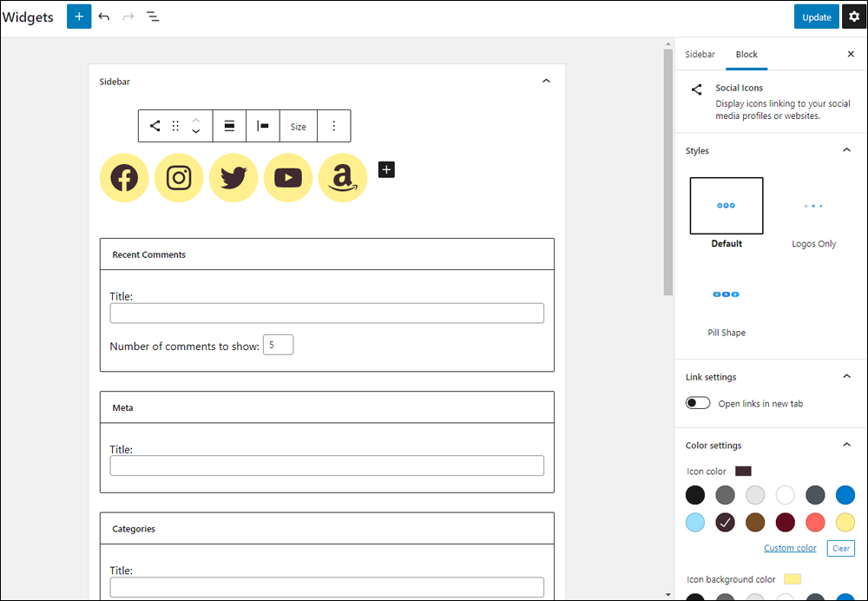Collapse the Styles panel
The image size is (868, 601).
[x=846, y=150]
